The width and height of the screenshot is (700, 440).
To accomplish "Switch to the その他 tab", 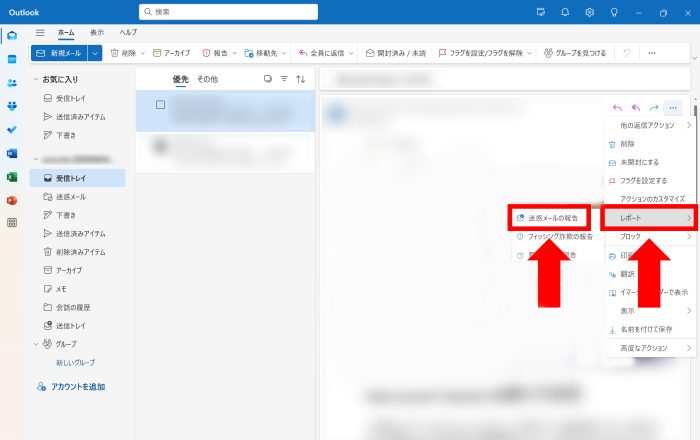I will 207,78.
